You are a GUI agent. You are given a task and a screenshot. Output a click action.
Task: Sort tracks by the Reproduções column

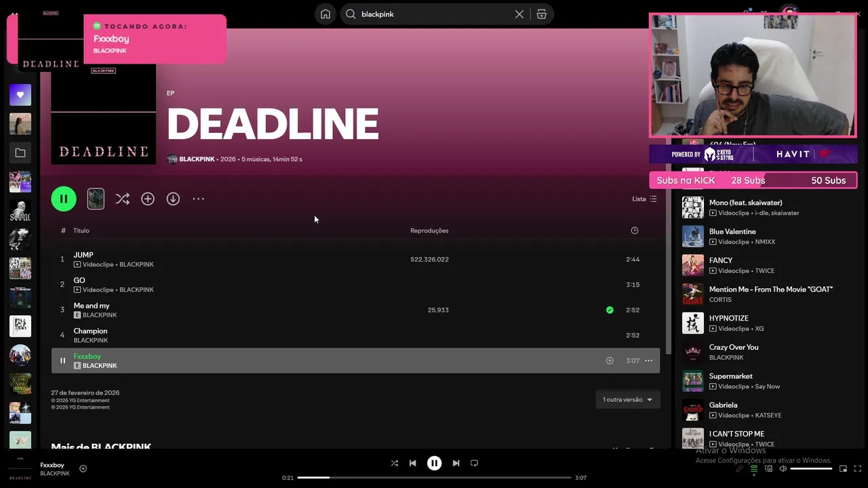coord(429,230)
